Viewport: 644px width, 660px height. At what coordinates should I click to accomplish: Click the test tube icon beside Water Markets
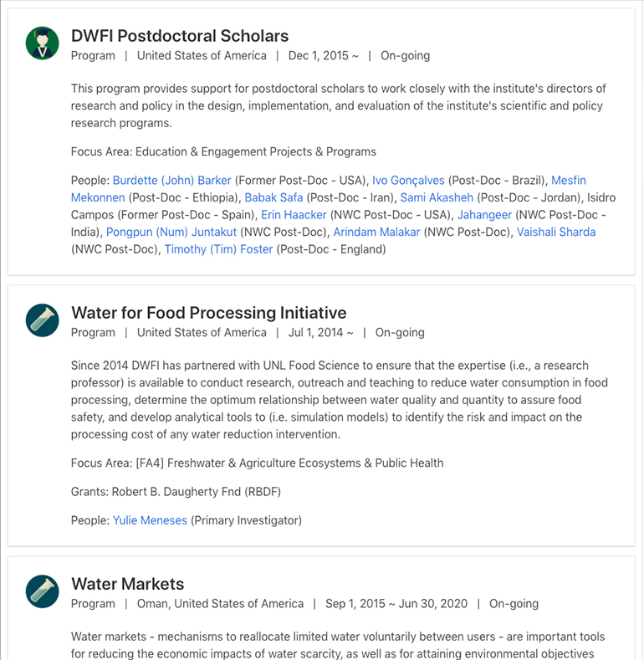pos(42,591)
